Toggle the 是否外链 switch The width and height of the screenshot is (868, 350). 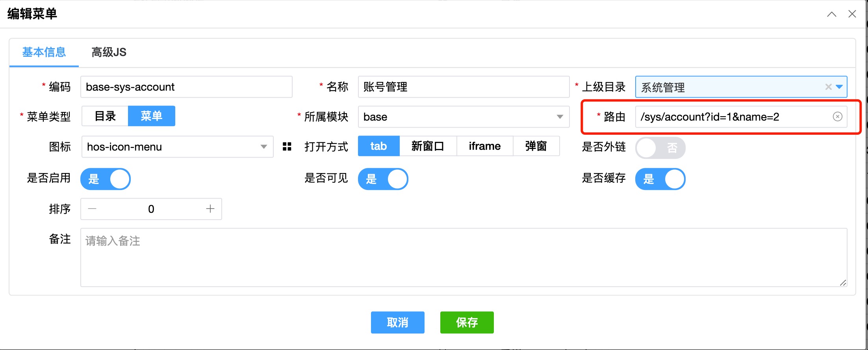point(660,148)
